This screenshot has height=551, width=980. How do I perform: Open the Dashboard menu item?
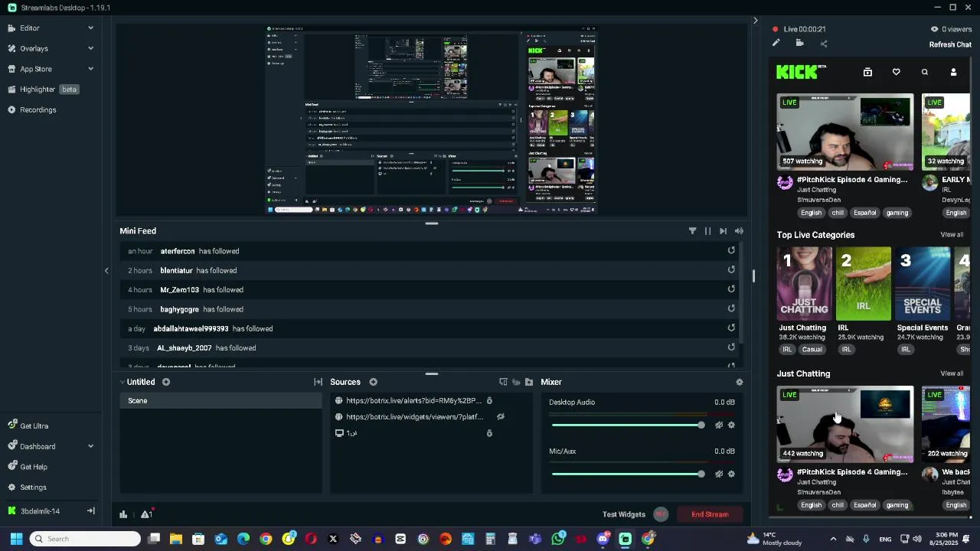tap(38, 446)
